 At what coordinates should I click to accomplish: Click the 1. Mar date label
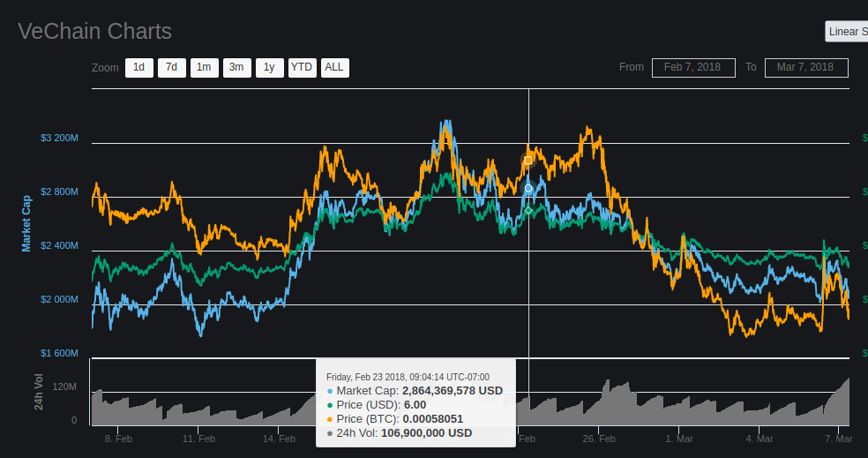coord(679,439)
